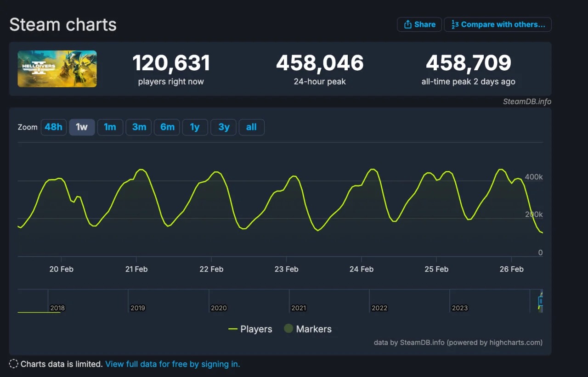The height and width of the screenshot is (377, 588).
Task: Click the Helldivers 2 game artwork
Action: (57, 68)
